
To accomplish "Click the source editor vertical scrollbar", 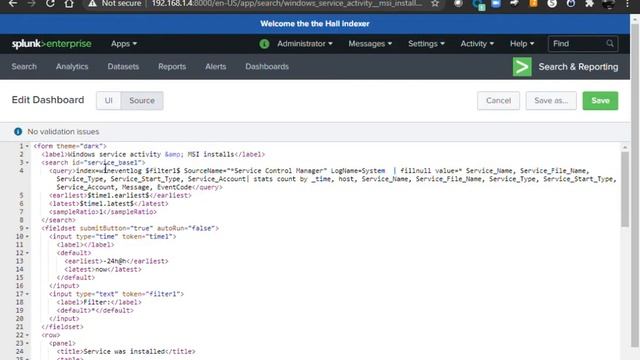I will click(x=625, y=189).
